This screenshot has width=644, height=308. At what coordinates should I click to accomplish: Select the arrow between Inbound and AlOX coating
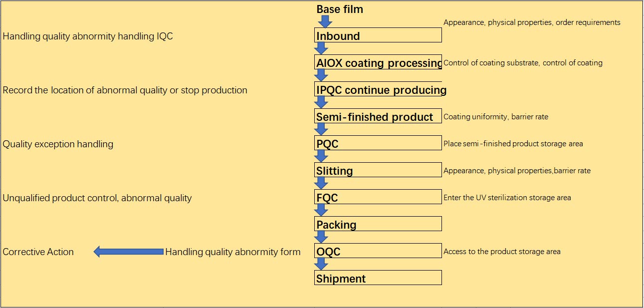click(321, 48)
